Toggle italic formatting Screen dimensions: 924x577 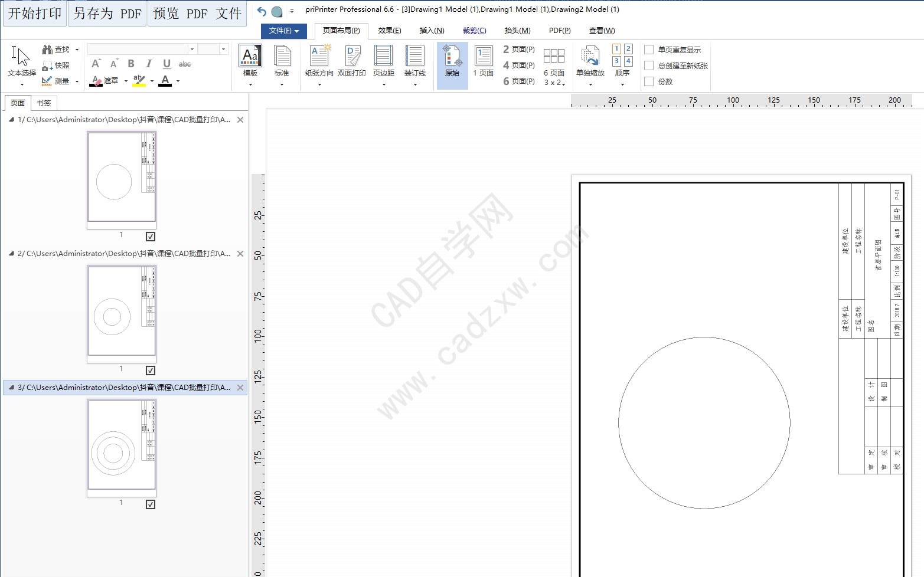point(149,64)
